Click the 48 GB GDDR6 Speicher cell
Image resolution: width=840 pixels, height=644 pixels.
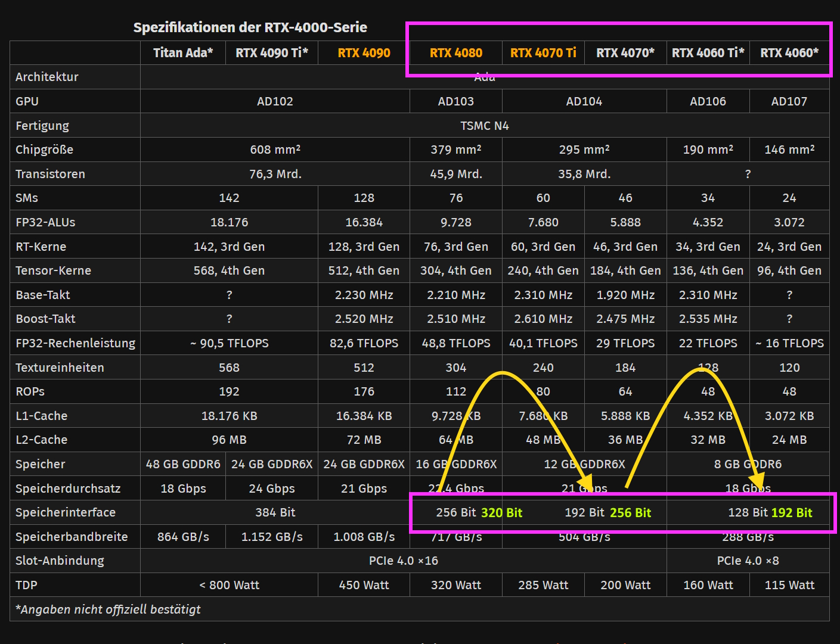[x=183, y=464]
